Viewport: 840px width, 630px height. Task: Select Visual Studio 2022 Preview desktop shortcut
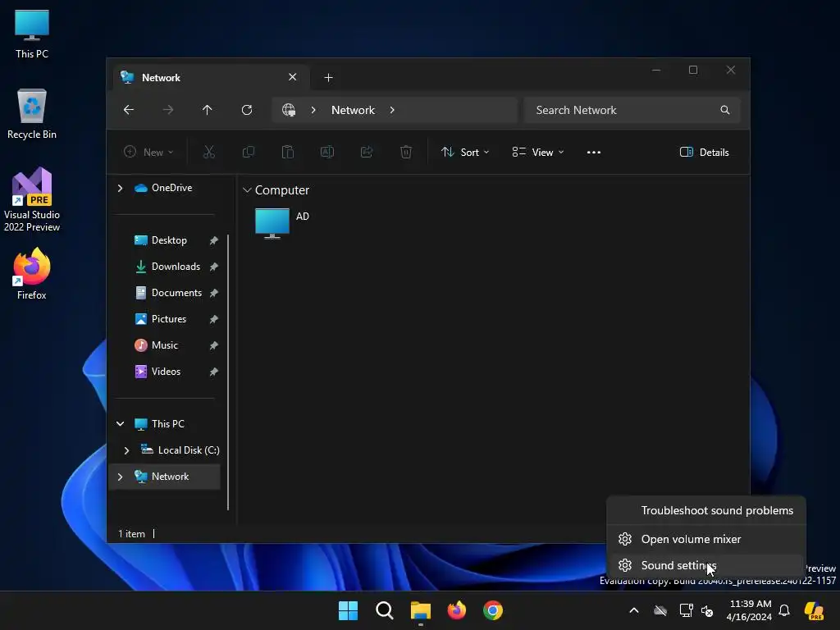[x=32, y=199]
